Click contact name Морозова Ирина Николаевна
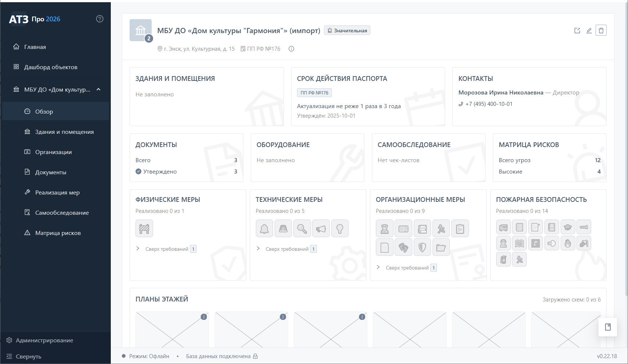 501,93
